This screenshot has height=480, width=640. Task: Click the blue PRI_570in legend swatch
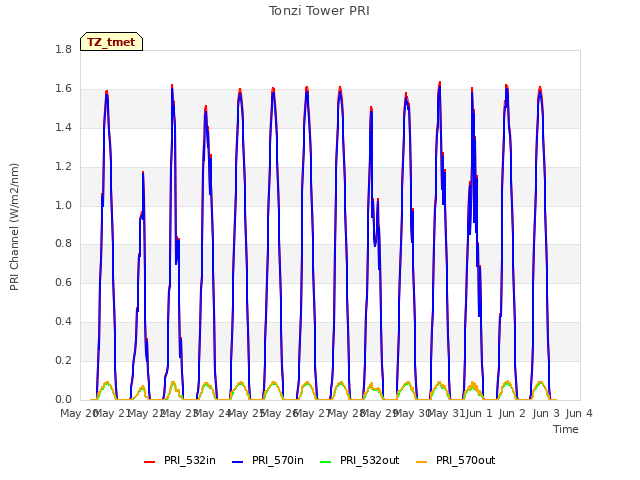click(238, 462)
